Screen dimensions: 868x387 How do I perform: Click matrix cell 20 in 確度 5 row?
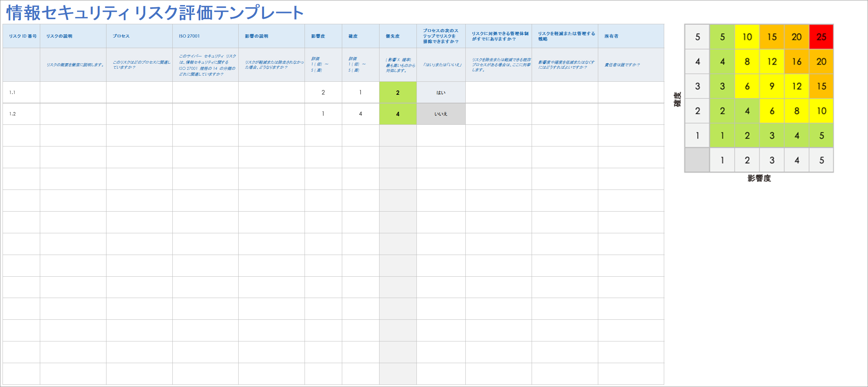[x=797, y=37]
